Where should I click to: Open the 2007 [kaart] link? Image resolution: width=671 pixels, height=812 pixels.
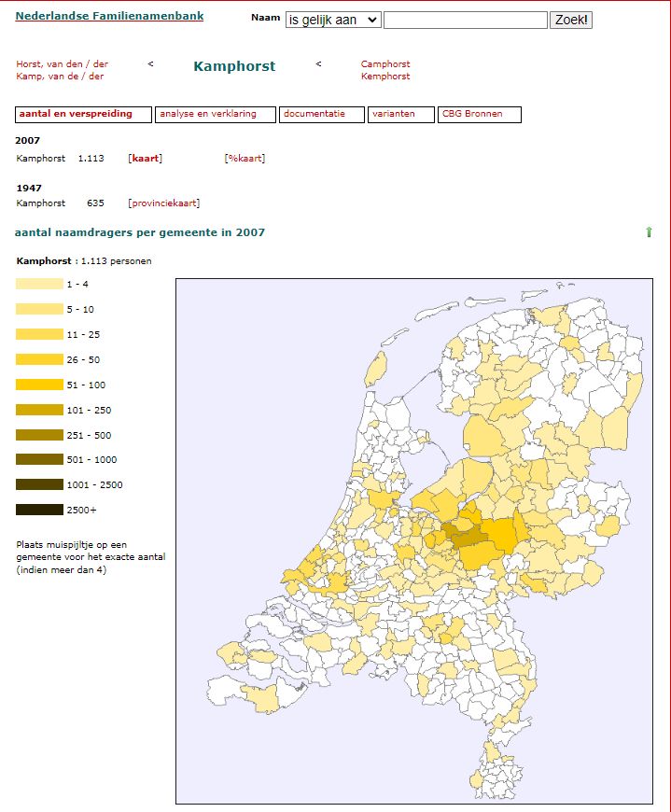pos(145,159)
